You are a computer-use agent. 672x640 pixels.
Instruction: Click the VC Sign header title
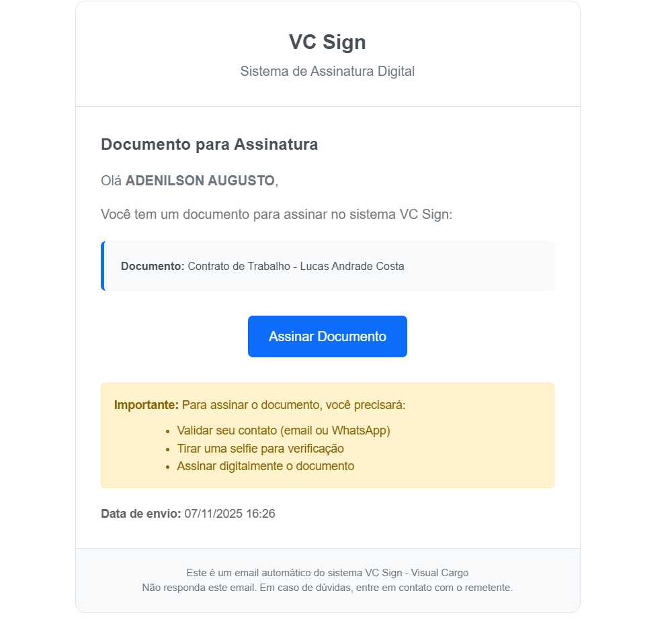(327, 42)
